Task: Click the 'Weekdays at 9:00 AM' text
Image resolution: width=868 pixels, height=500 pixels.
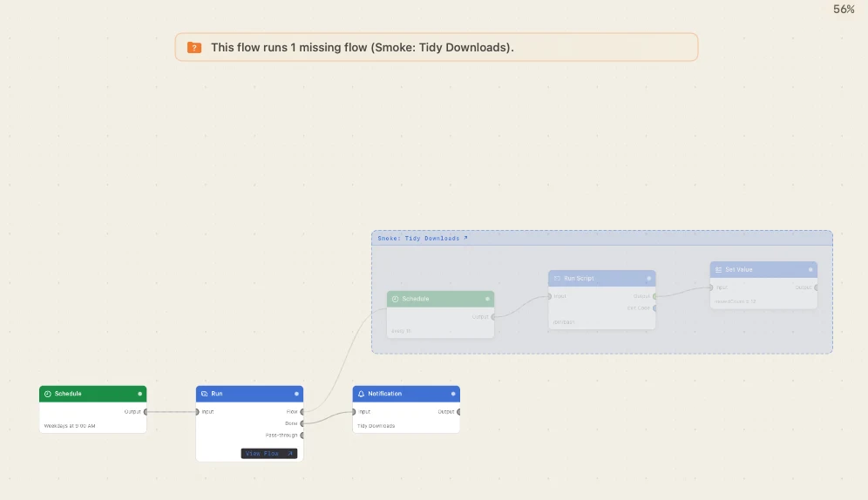Action: [x=70, y=426]
